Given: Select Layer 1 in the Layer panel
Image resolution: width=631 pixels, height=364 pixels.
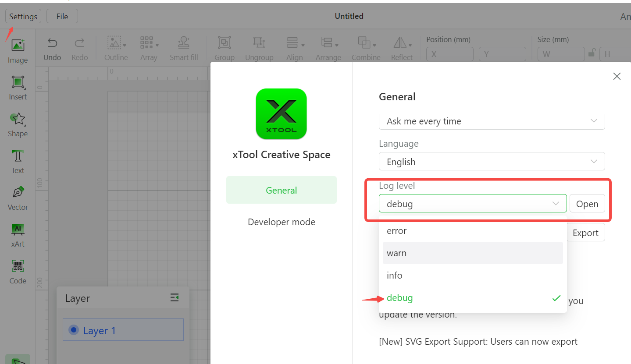Looking at the screenshot, I should click(x=123, y=330).
